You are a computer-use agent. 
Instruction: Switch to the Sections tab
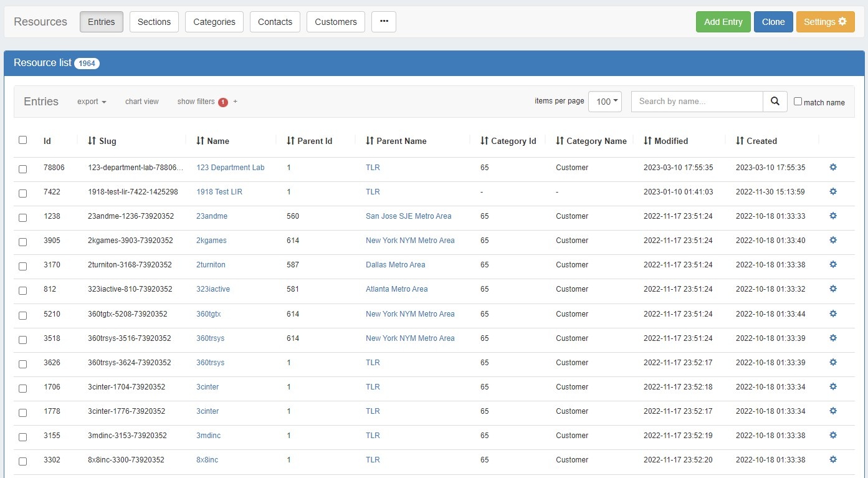point(154,22)
